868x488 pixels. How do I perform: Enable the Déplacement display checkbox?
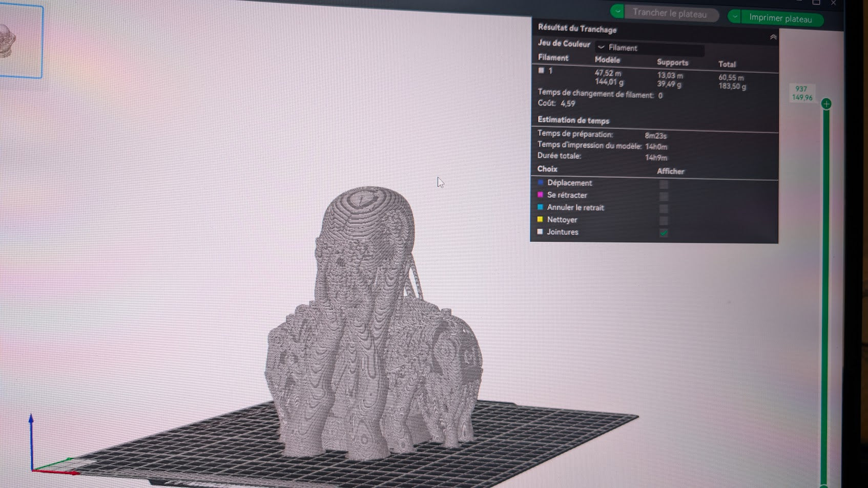(664, 184)
